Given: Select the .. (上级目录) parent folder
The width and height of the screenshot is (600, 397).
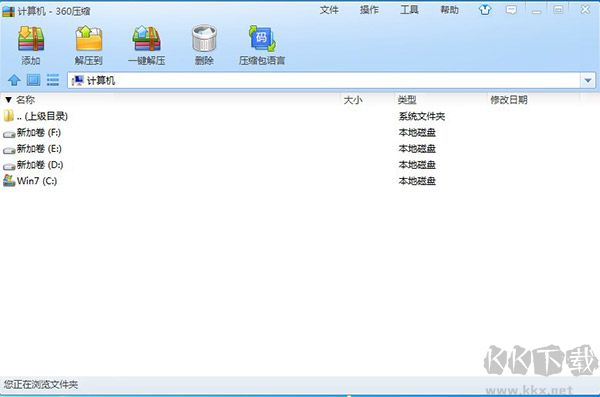Looking at the screenshot, I should coord(300,116).
